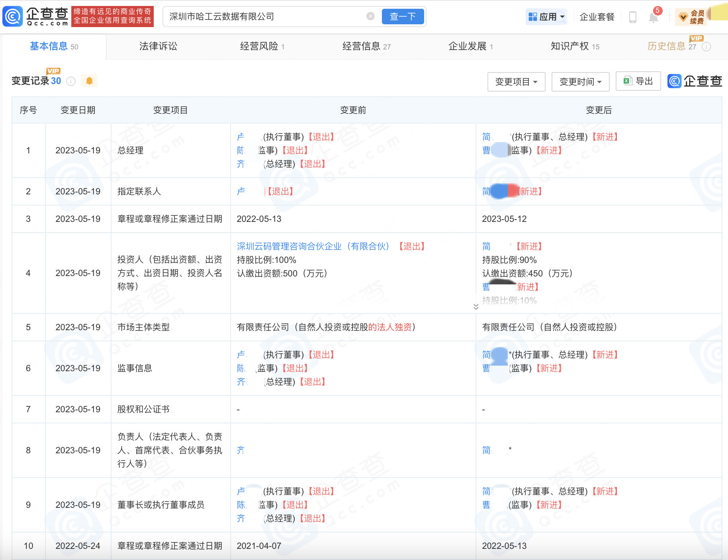Select the 2022-05-13 date in row 3

[x=259, y=219]
